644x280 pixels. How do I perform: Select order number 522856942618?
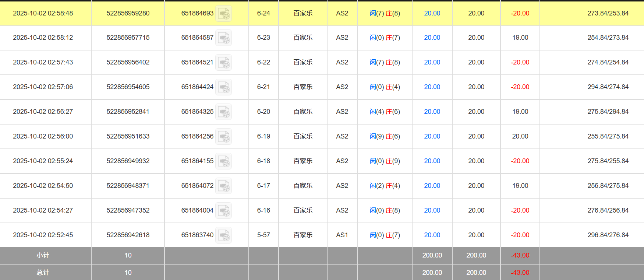coord(128,235)
